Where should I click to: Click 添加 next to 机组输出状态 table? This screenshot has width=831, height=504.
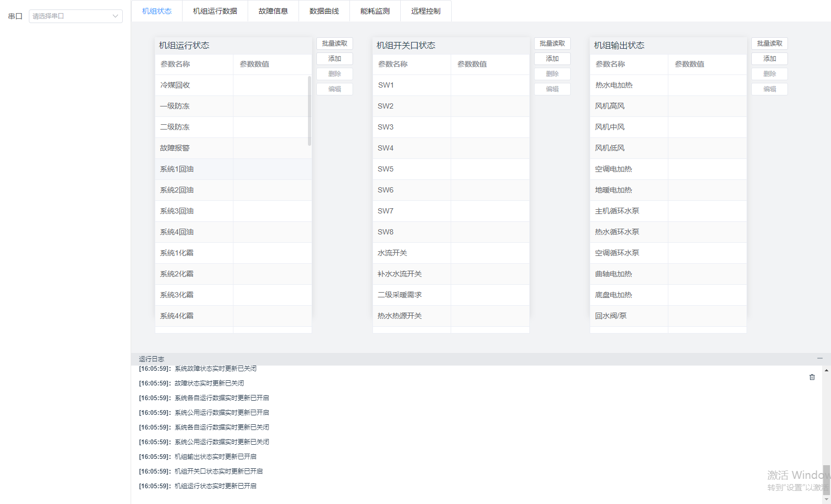pyautogui.click(x=770, y=59)
